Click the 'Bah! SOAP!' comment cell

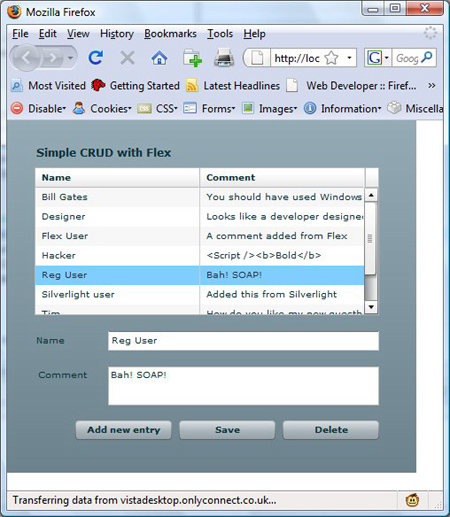coord(282,275)
